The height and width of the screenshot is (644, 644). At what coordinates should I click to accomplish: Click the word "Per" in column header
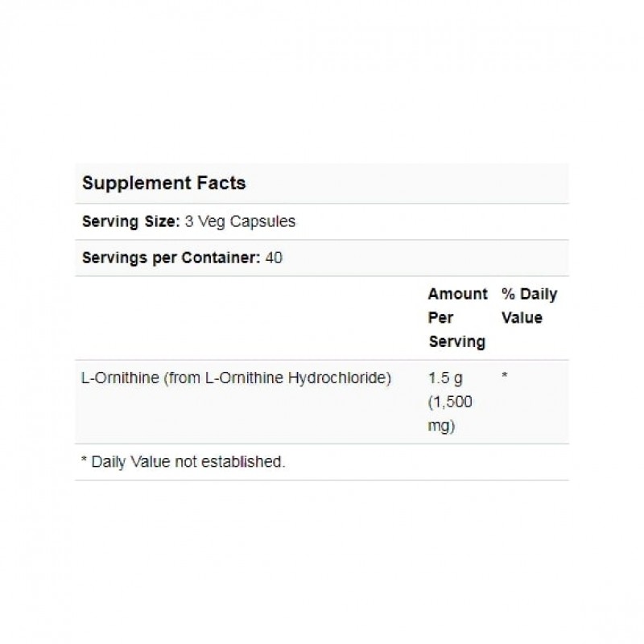440,317
